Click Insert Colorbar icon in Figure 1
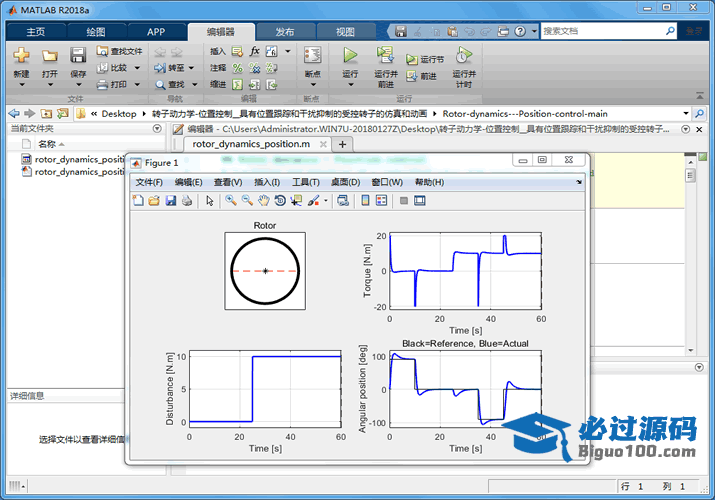The image size is (715, 500). pyautogui.click(x=365, y=201)
